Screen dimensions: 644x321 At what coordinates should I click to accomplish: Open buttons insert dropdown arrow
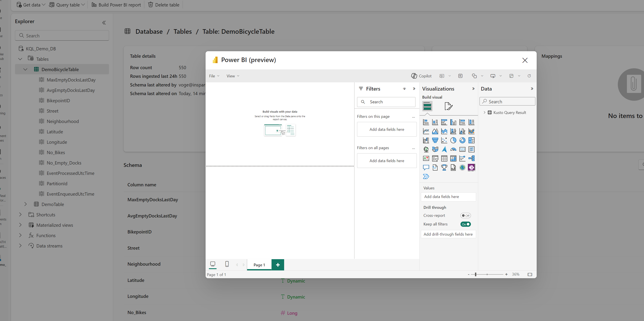pyautogui.click(x=501, y=76)
